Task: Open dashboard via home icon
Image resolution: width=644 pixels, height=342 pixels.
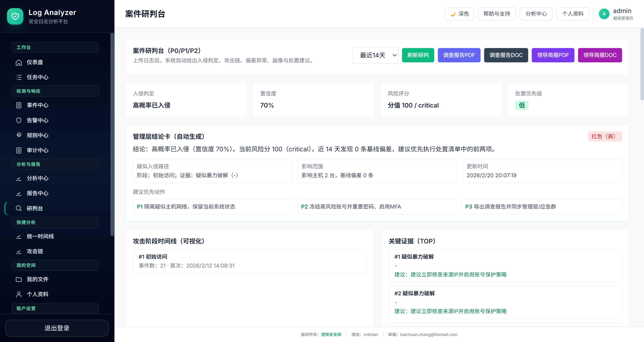Action: [x=19, y=62]
